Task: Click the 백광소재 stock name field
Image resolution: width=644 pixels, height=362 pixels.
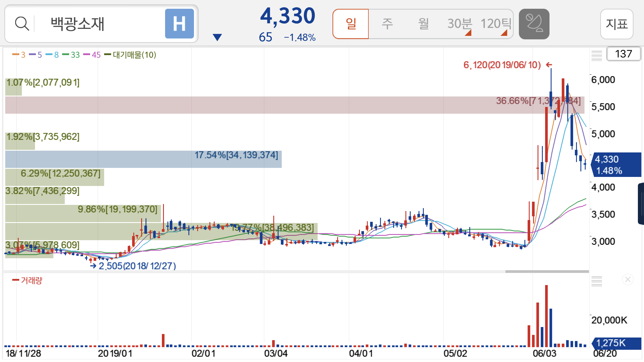Action: click(77, 24)
